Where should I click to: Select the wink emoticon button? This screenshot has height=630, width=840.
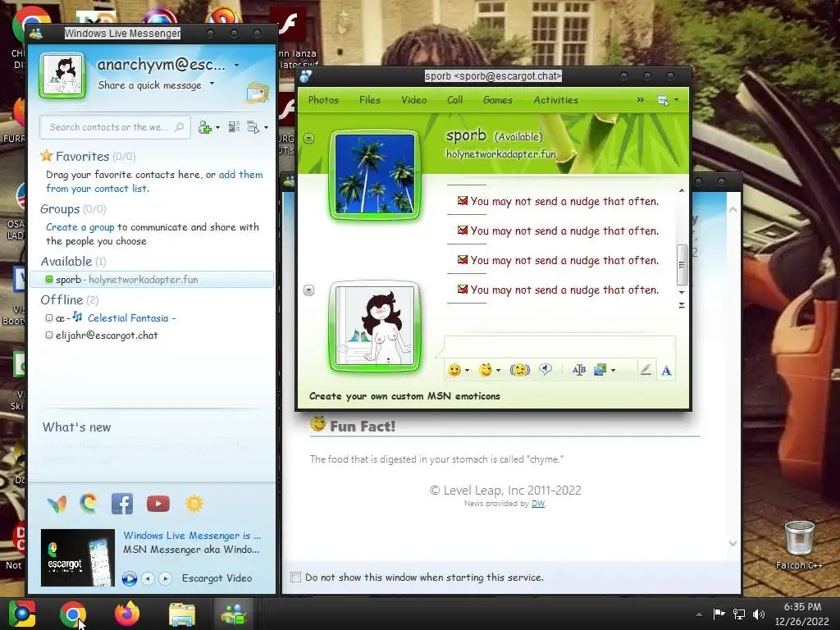tap(486, 370)
